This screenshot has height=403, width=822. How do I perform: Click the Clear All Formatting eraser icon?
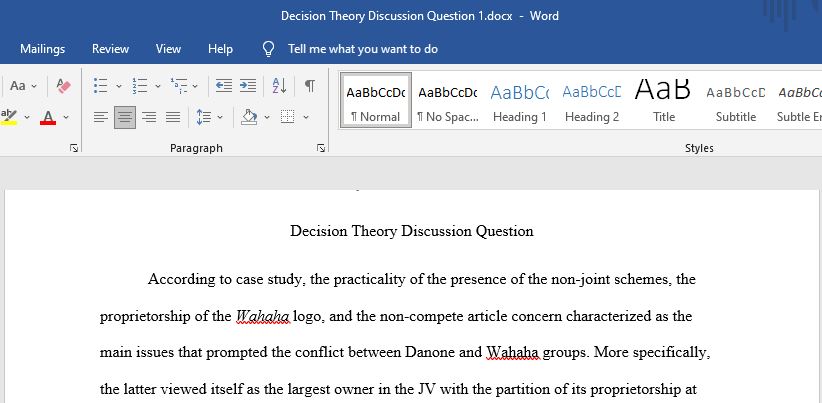point(63,85)
